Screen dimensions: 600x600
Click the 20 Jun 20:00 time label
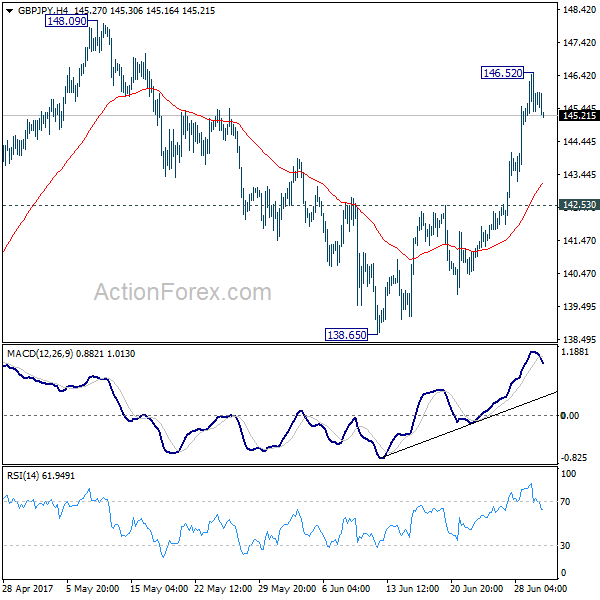tap(476, 588)
